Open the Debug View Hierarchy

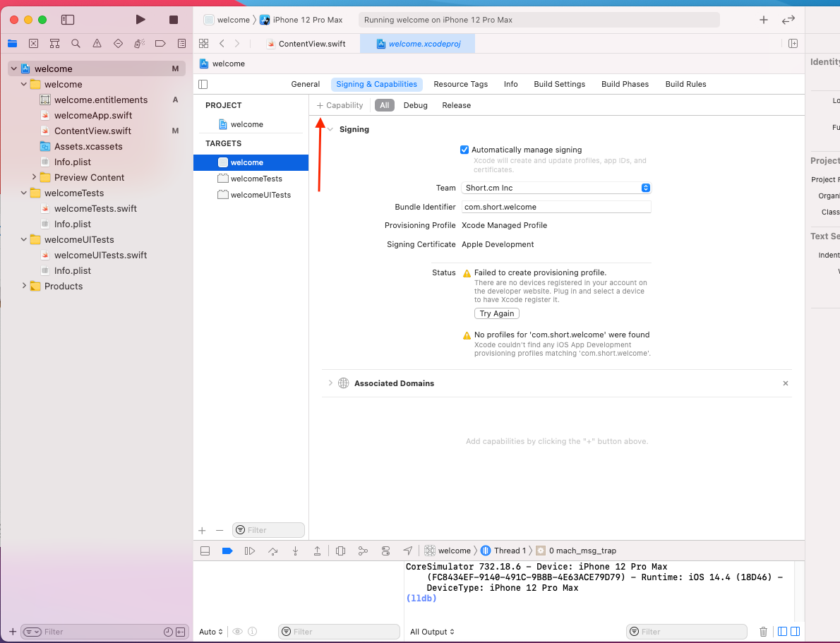(x=340, y=551)
